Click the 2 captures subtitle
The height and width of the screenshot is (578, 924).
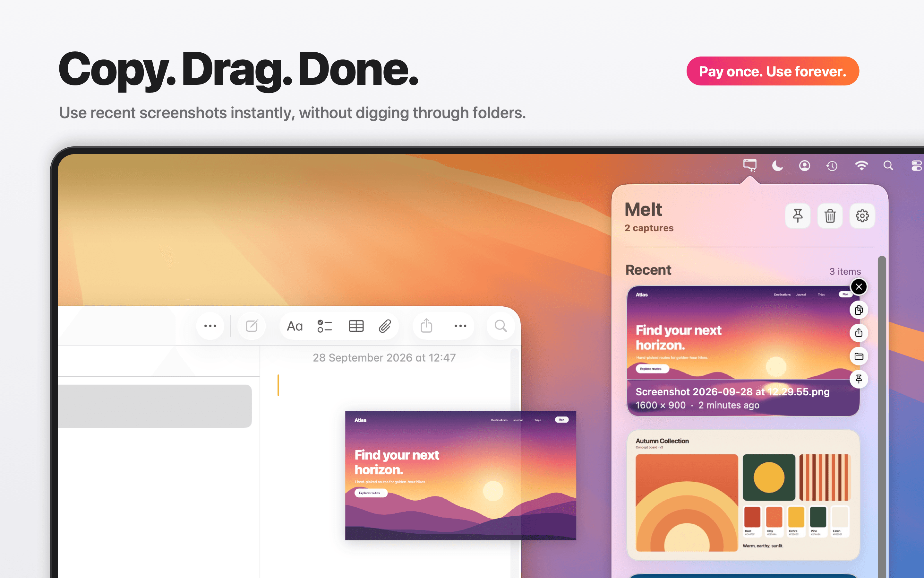tap(649, 228)
